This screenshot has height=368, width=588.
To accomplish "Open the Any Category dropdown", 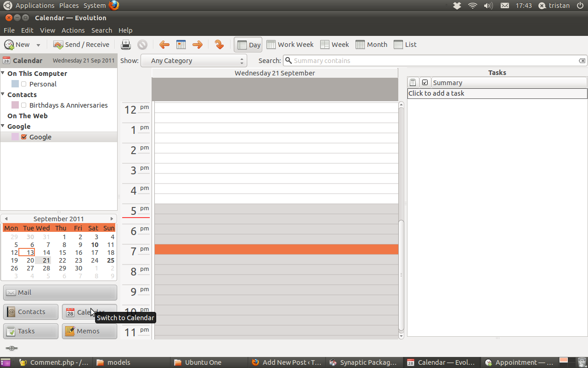I will pos(193,61).
